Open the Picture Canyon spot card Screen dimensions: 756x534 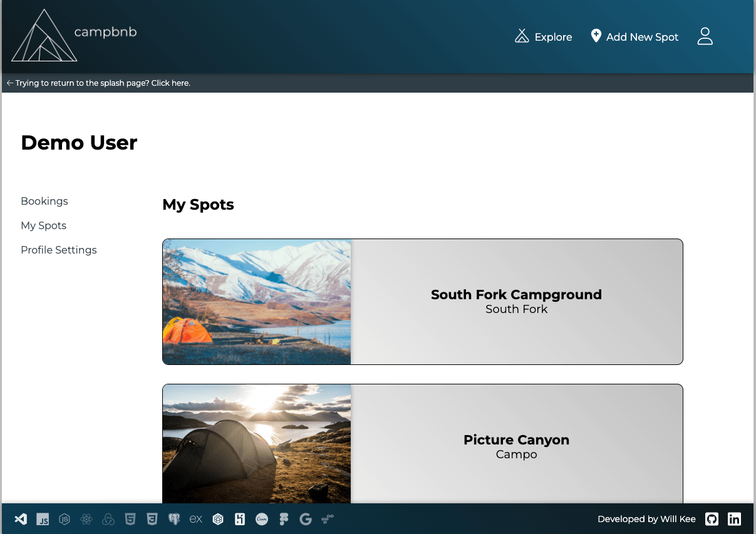(516, 446)
